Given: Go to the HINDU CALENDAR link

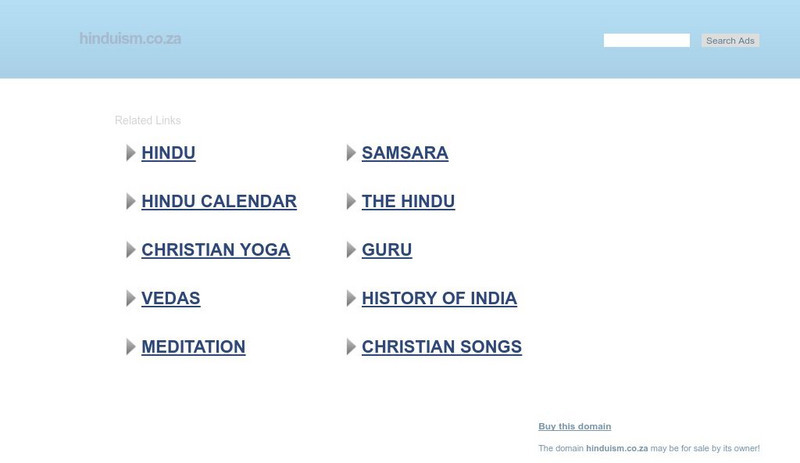Looking at the screenshot, I should tap(219, 202).
